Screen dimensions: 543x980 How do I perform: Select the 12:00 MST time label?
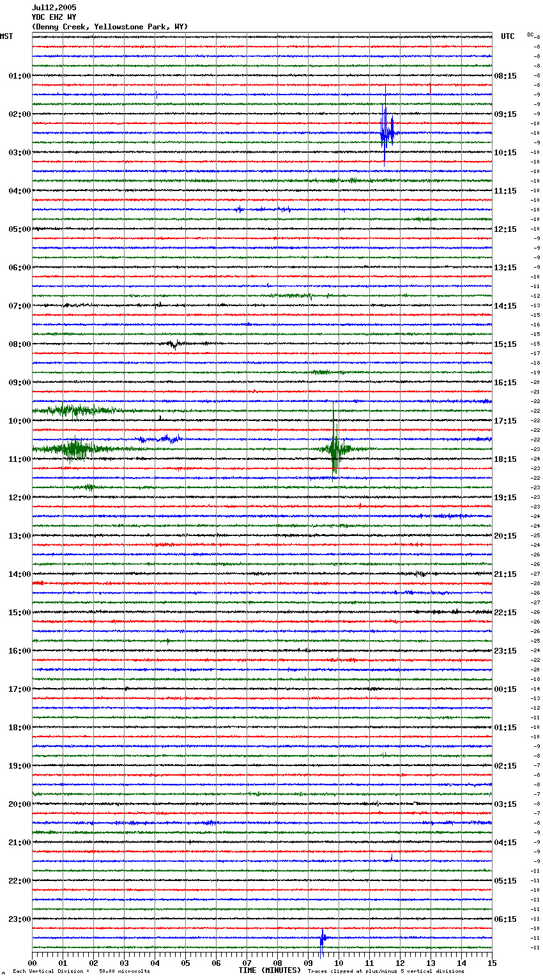(x=19, y=498)
